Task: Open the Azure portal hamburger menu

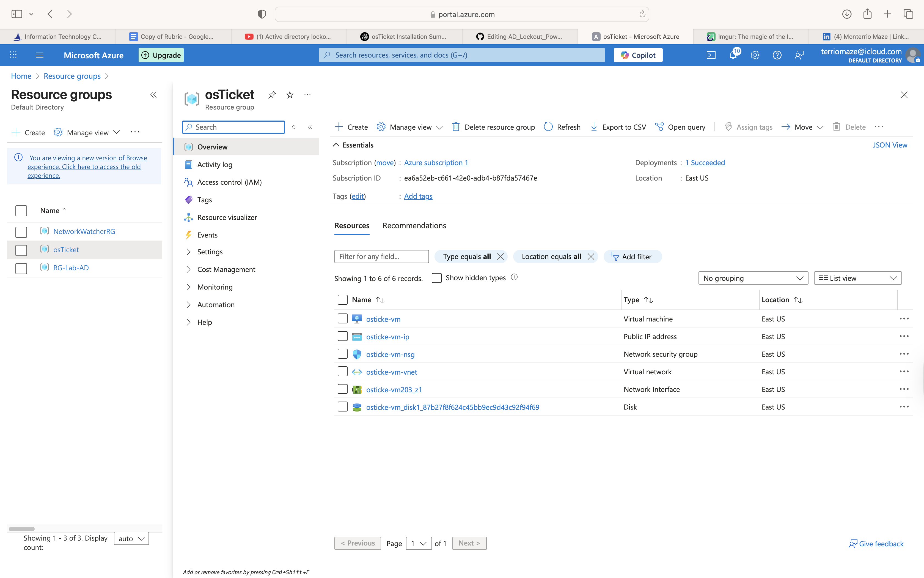Action: tap(39, 55)
